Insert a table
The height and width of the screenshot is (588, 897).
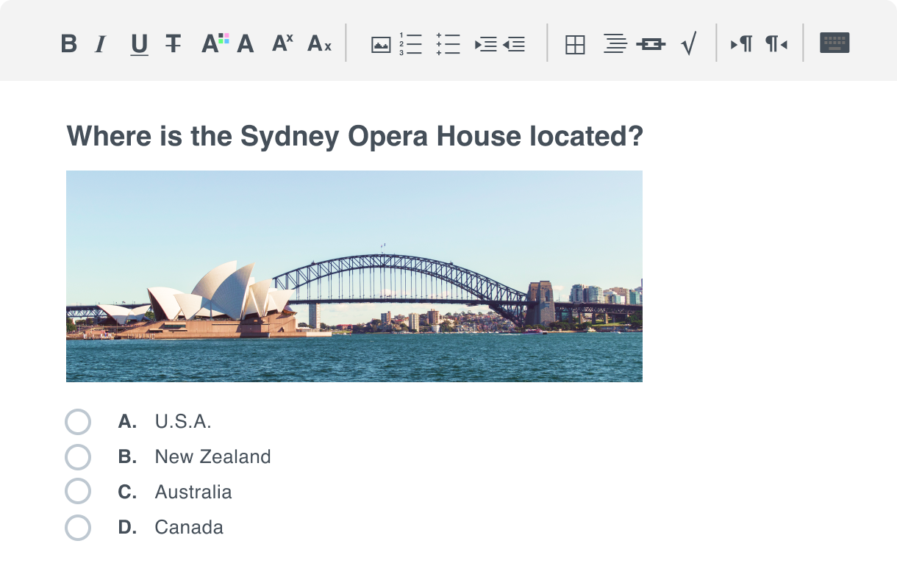click(575, 45)
